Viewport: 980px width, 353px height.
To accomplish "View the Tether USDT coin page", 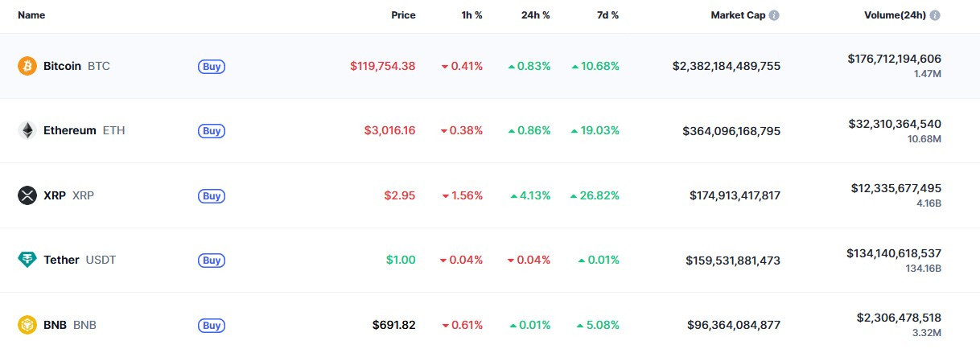I will pyautogui.click(x=80, y=260).
